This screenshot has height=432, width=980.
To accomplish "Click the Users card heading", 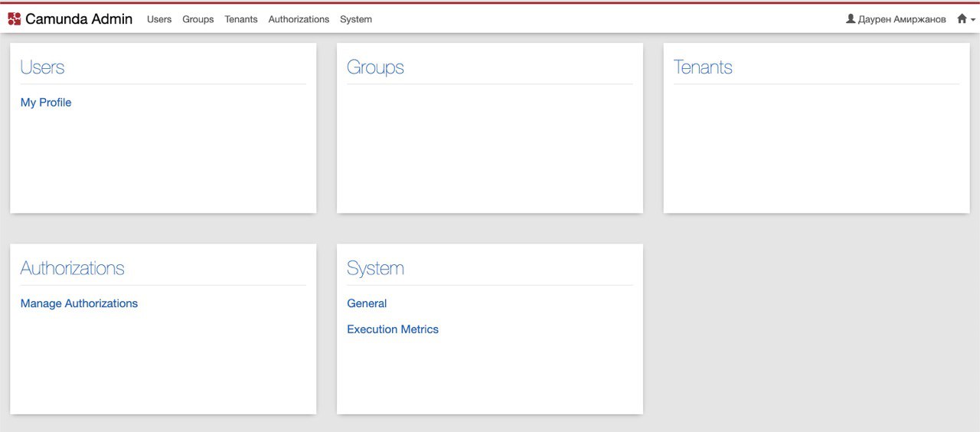I will pyautogui.click(x=42, y=67).
